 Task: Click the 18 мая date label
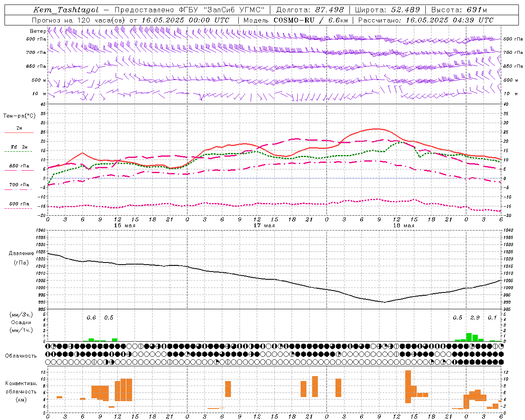[x=404, y=226]
